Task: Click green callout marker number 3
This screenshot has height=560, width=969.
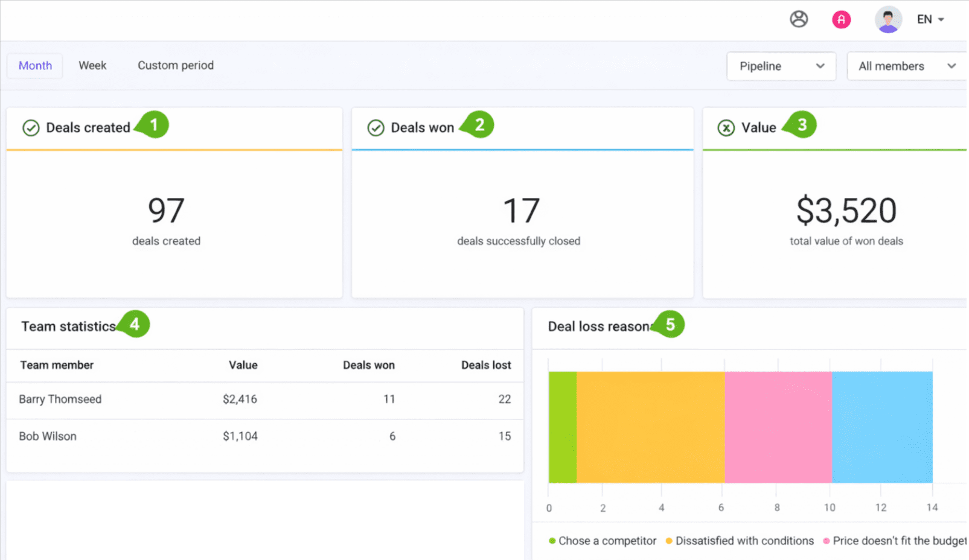Action: click(x=802, y=125)
